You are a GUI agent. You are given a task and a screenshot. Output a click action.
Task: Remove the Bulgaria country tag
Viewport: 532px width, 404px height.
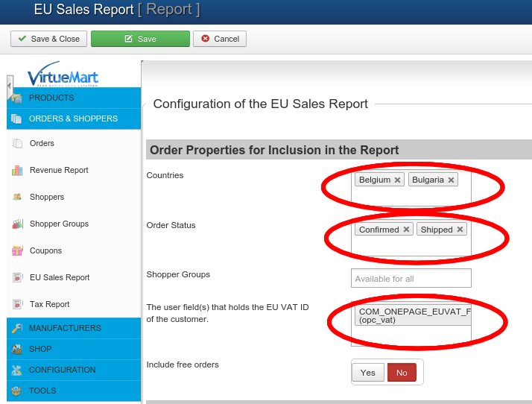tap(451, 180)
